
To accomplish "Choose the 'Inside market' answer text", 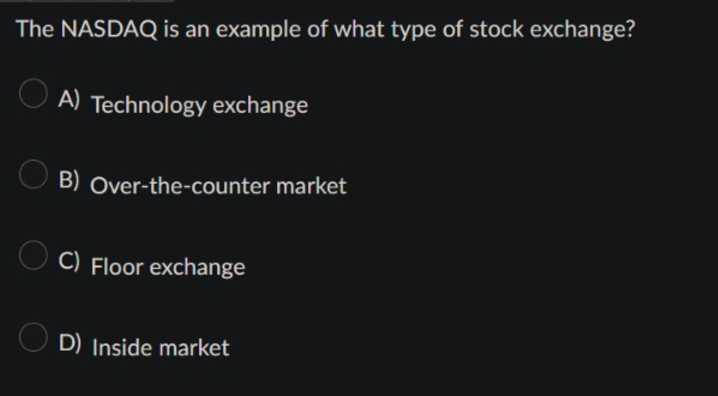I will (x=161, y=347).
